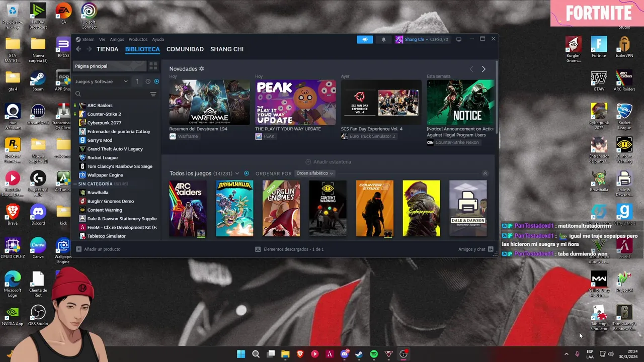
Task: Toggle ready-to-play filter beside Todos los juegos
Action: tap(246, 173)
